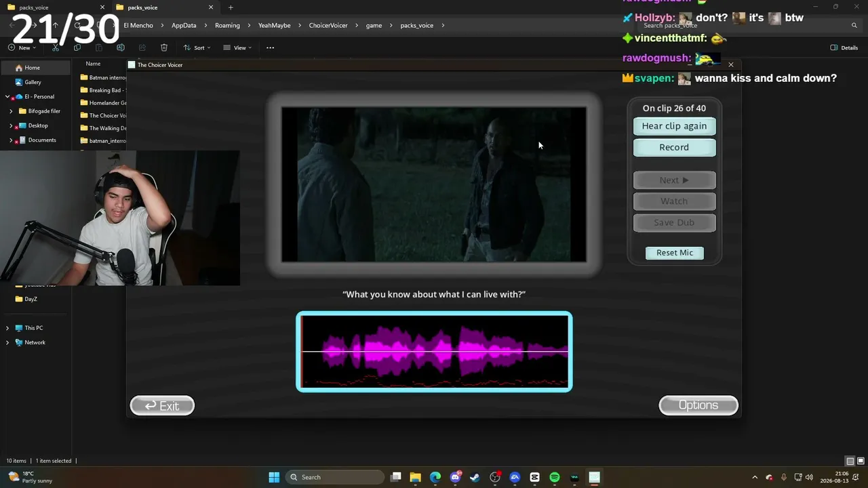Click the AppData breadcrumb segment
868x488 pixels.
pos(184,25)
